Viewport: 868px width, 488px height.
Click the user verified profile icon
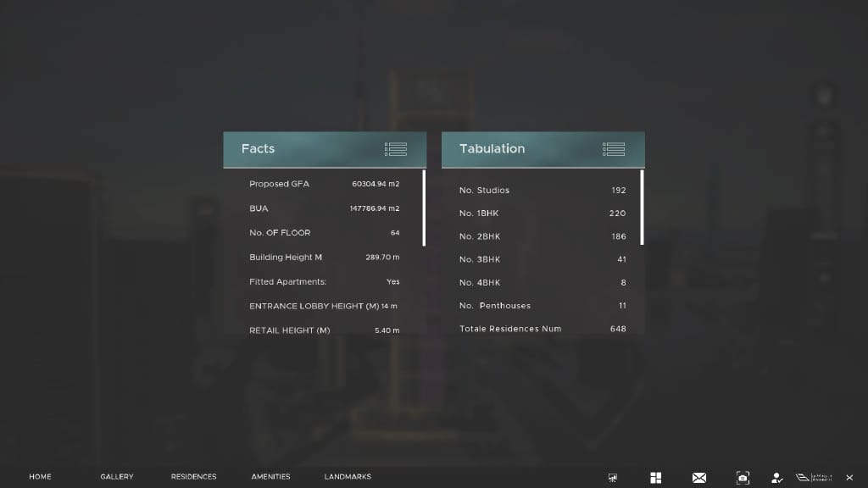(776, 478)
